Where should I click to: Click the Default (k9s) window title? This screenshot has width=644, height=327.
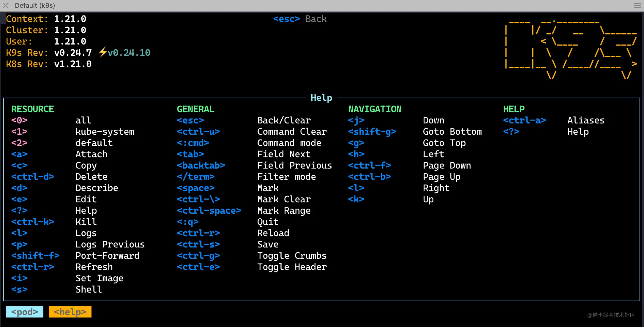pyautogui.click(x=35, y=5)
